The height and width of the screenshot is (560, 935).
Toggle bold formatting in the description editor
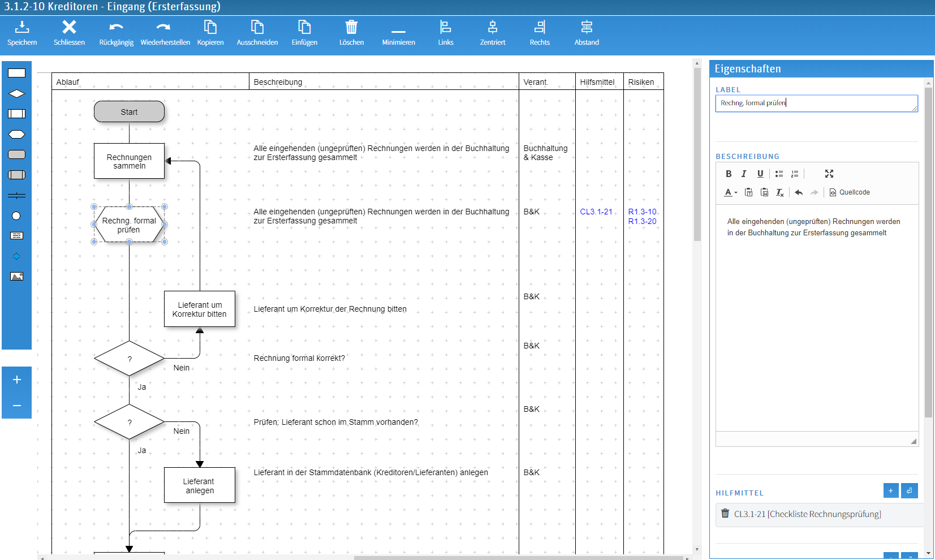click(729, 174)
